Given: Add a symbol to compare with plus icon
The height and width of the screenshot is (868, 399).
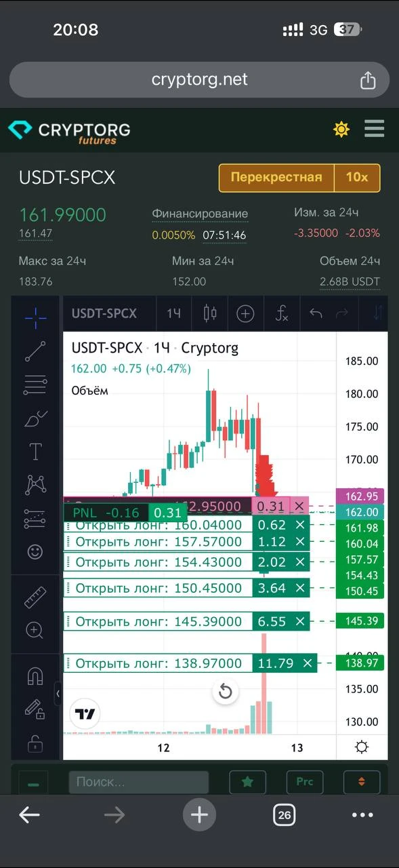Looking at the screenshot, I should 245,313.
